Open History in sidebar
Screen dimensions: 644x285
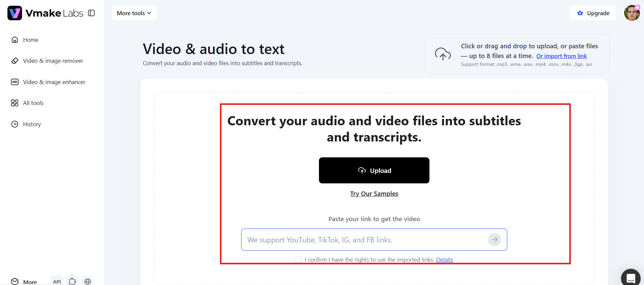(26, 124)
